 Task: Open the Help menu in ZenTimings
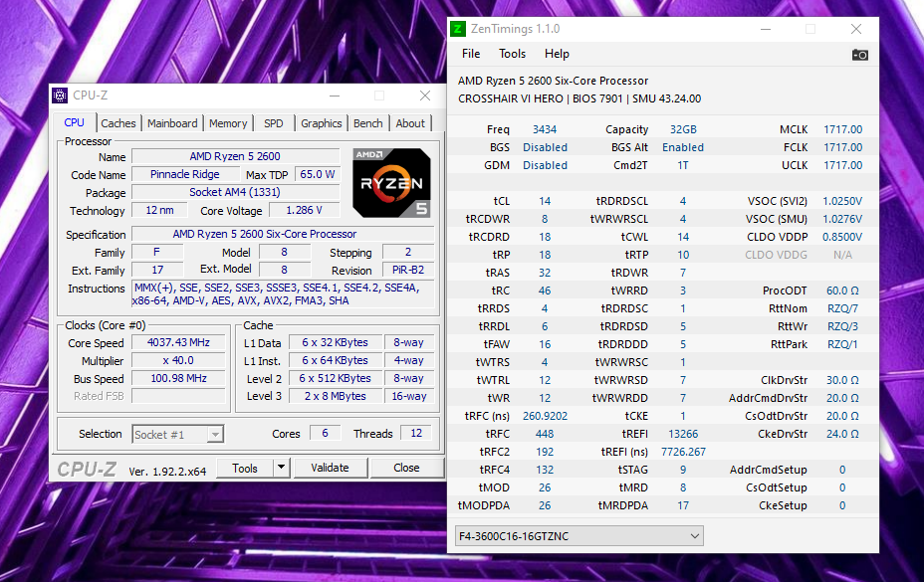point(557,54)
